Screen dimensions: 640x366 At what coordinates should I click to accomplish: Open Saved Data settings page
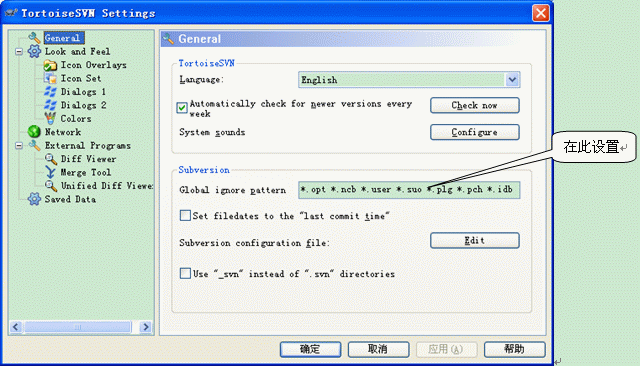(70, 199)
